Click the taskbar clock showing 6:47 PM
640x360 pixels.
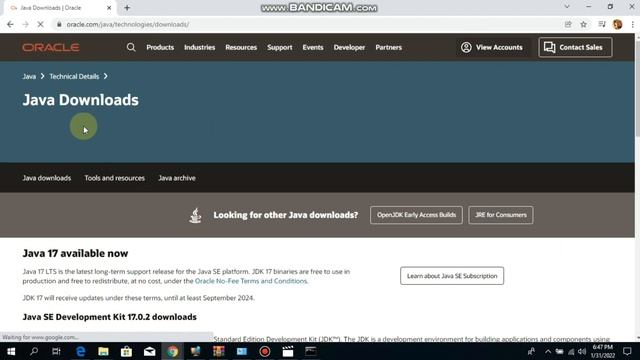[603, 351]
